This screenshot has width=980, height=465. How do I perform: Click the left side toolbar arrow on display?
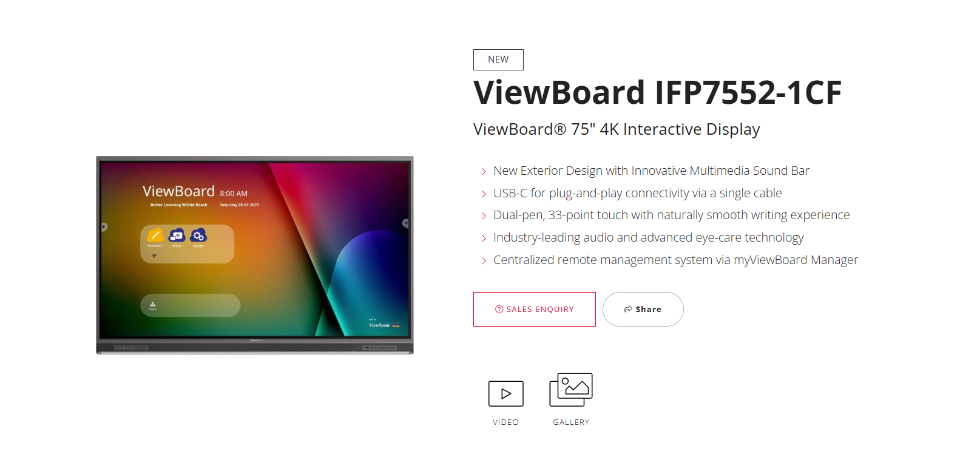click(x=104, y=227)
